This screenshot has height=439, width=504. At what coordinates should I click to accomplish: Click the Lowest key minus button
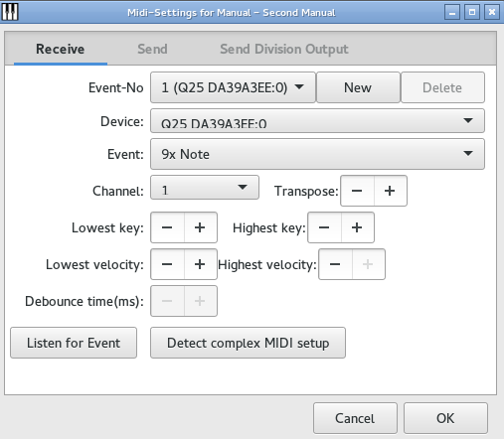tap(167, 227)
